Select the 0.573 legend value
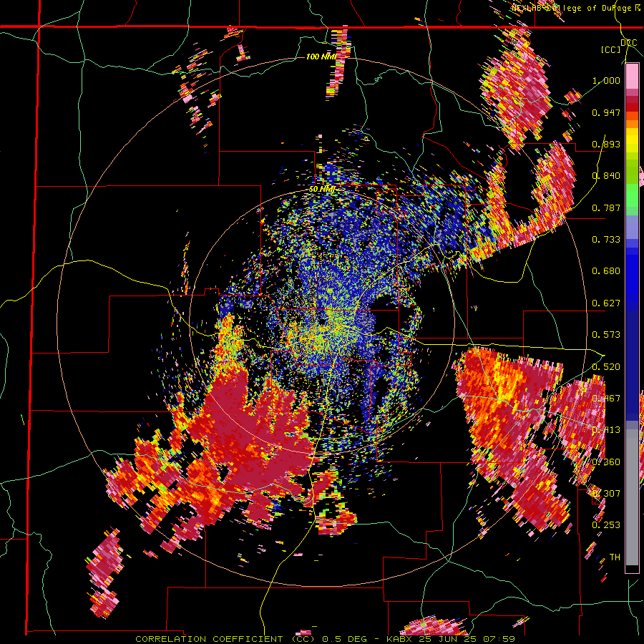The image size is (644, 644). point(606,335)
